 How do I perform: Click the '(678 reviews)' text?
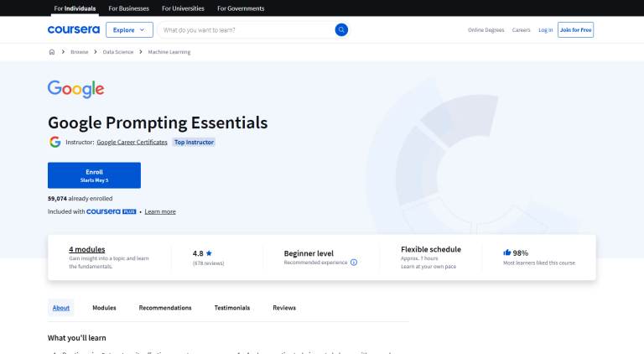[x=208, y=263]
